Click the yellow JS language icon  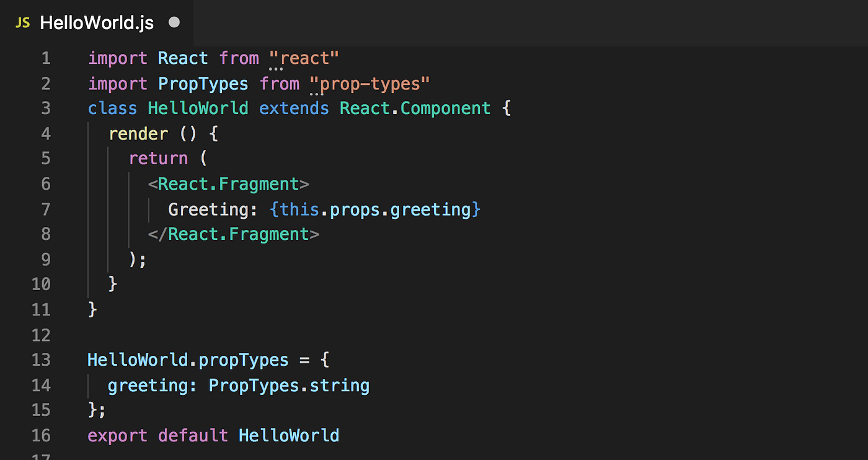[x=22, y=22]
